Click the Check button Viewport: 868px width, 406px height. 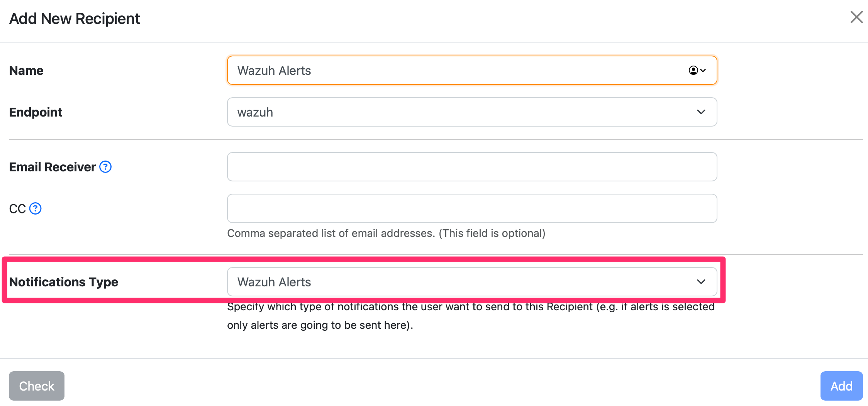point(37,386)
